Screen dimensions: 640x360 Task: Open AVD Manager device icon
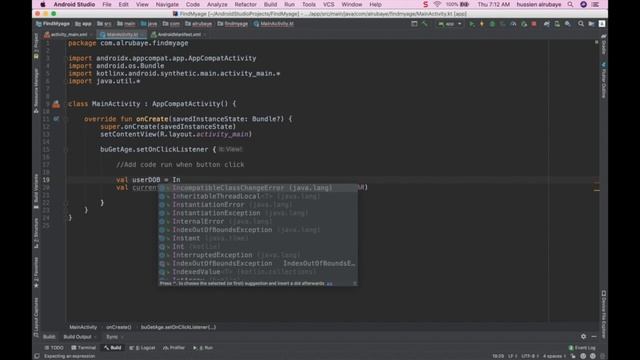click(x=557, y=24)
